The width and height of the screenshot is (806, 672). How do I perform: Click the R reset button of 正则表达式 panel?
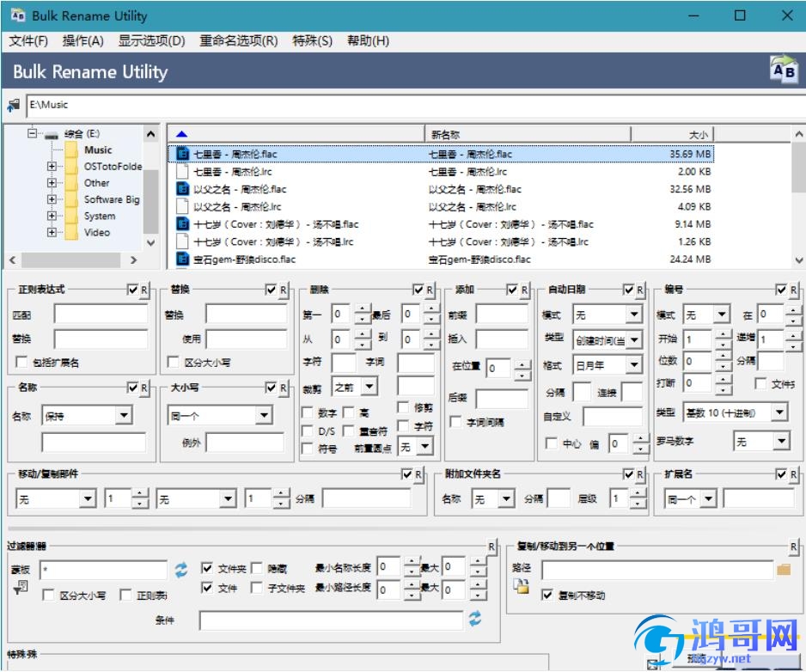point(144,290)
